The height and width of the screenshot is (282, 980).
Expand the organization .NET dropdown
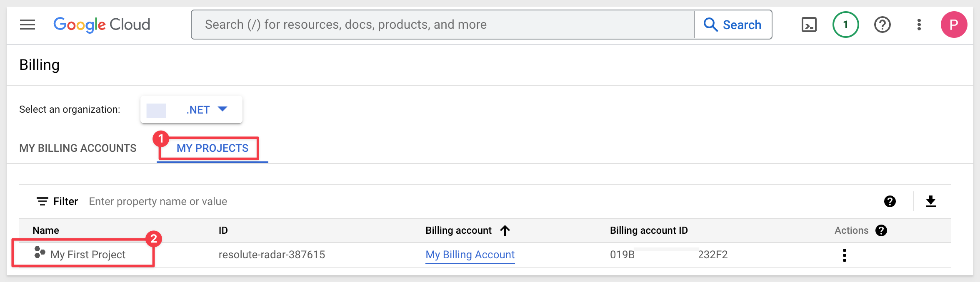click(191, 109)
